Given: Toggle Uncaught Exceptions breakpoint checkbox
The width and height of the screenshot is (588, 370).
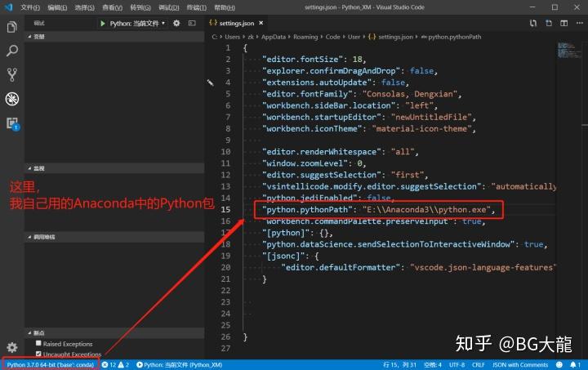Looking at the screenshot, I should point(38,354).
